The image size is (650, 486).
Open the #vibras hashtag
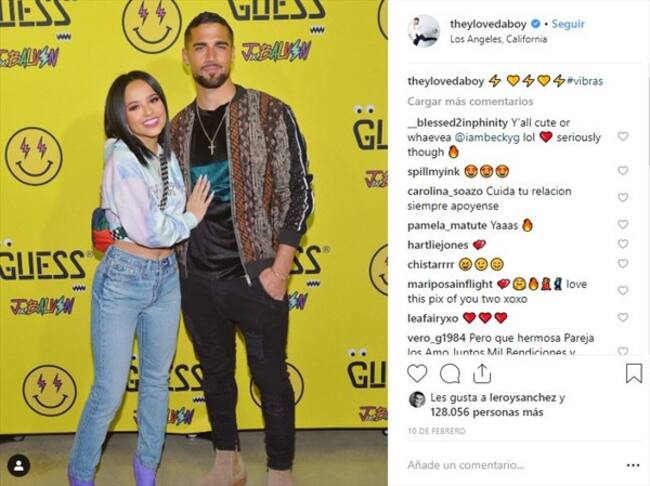point(585,81)
